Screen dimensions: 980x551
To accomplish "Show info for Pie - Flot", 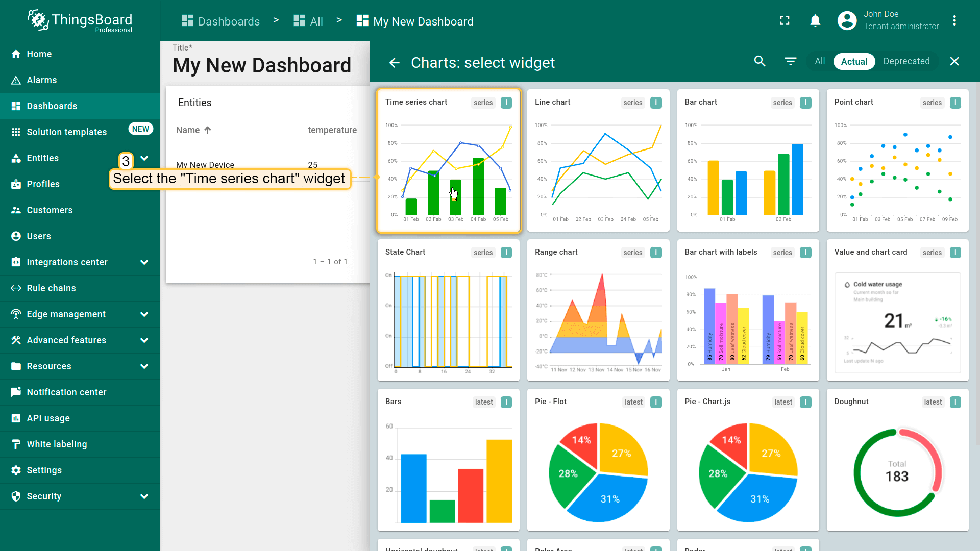I will (x=656, y=402).
